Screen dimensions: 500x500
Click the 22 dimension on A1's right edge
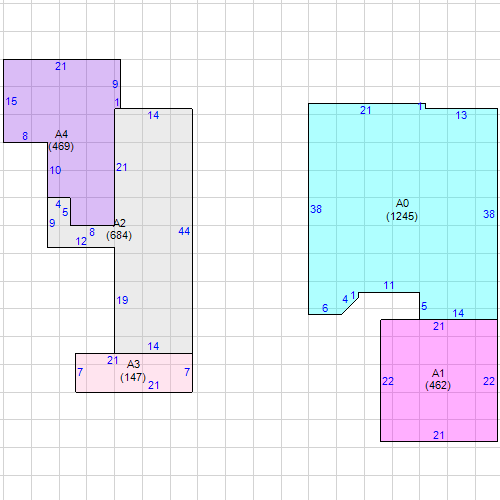click(489, 381)
